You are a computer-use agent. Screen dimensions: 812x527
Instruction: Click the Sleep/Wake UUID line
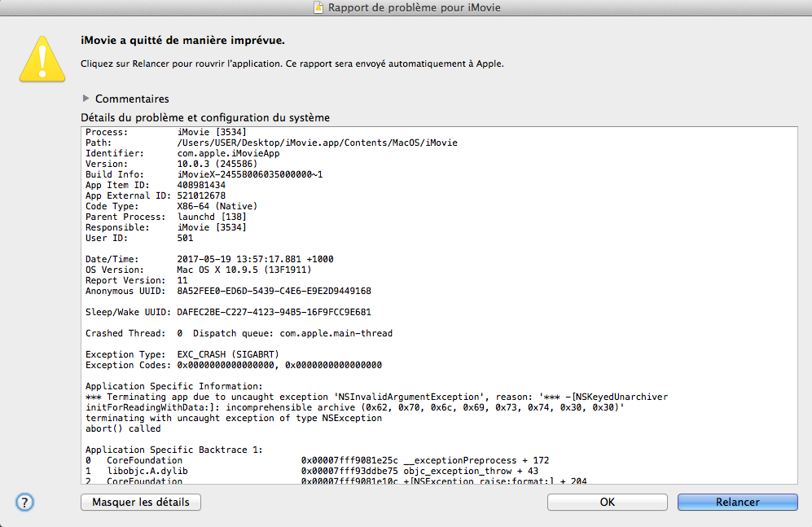coord(228,312)
